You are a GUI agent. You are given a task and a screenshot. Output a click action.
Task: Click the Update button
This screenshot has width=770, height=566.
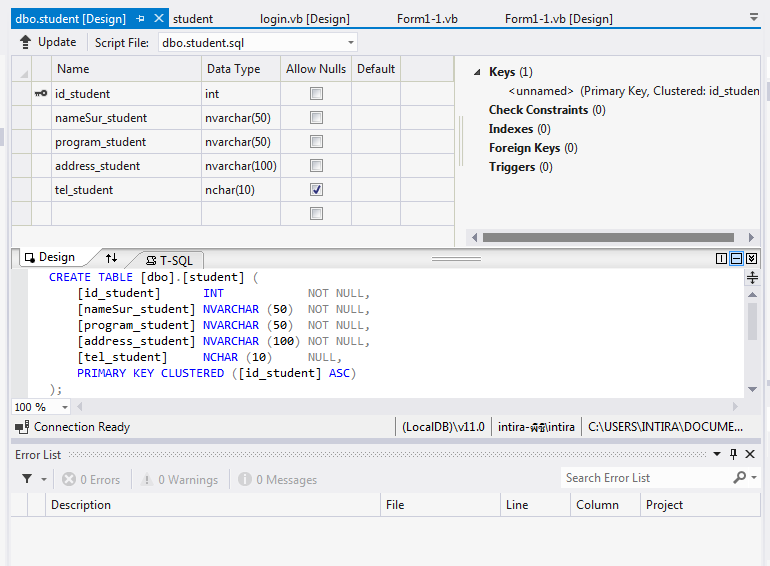tap(48, 42)
